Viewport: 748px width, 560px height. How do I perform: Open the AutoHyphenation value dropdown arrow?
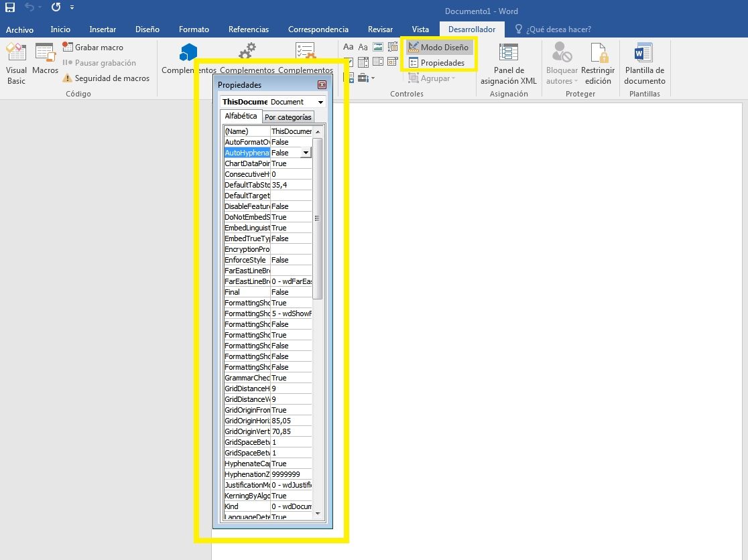[306, 153]
